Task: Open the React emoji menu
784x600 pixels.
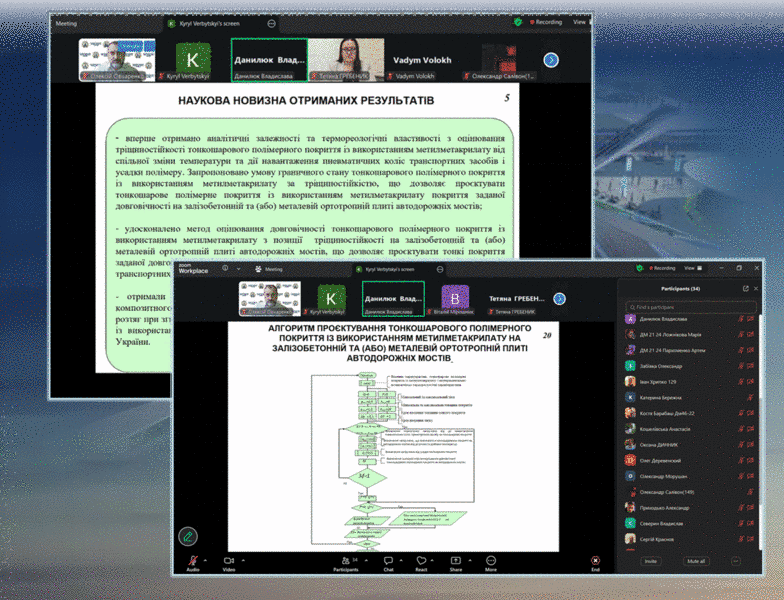Action: (x=421, y=561)
